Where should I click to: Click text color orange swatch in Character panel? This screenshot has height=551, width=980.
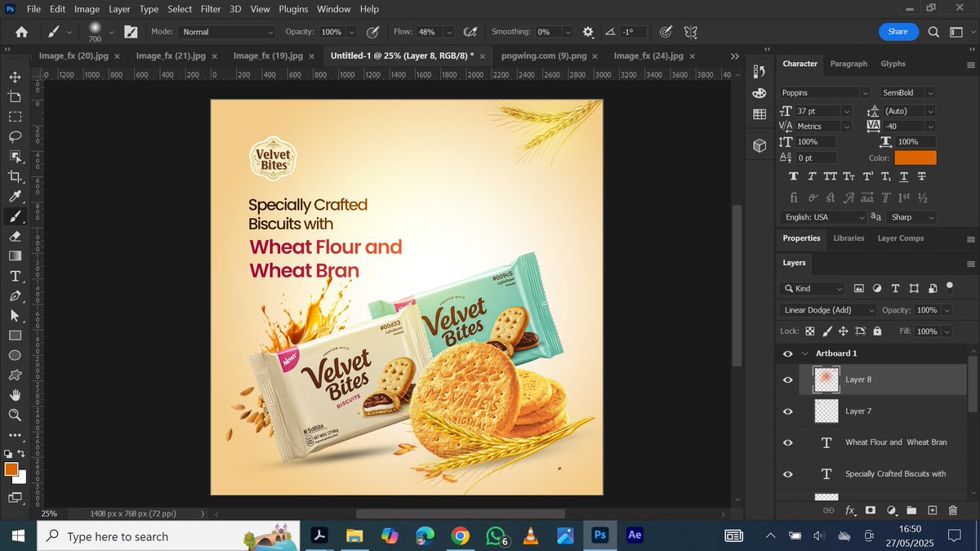coord(915,158)
